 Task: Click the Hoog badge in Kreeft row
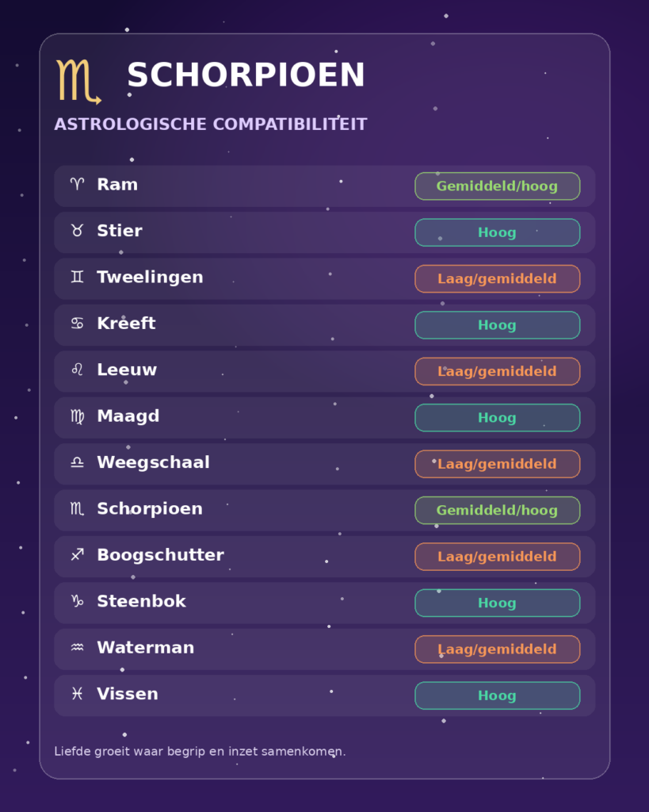pyautogui.click(x=498, y=325)
